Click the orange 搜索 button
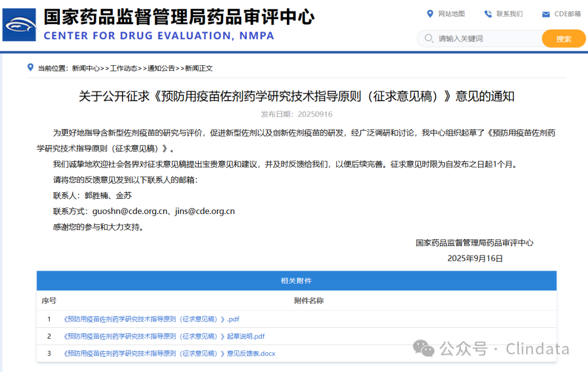This screenshot has height=372, width=588. coord(563,39)
